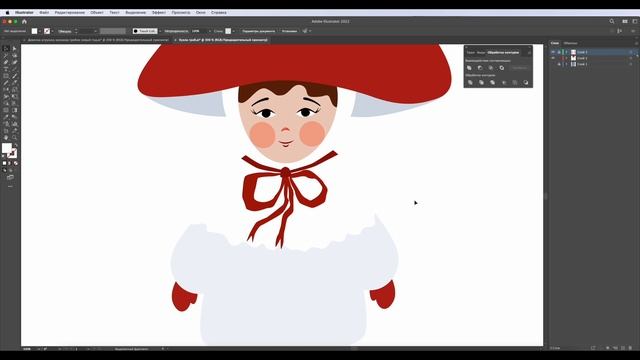
Task: Select the Rotate tool
Action: (x=6, y=90)
